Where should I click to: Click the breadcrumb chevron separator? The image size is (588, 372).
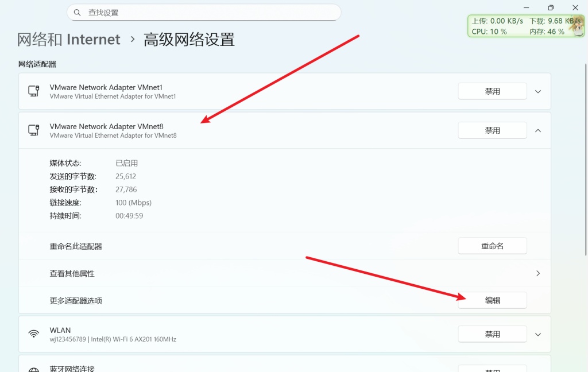[x=133, y=39]
